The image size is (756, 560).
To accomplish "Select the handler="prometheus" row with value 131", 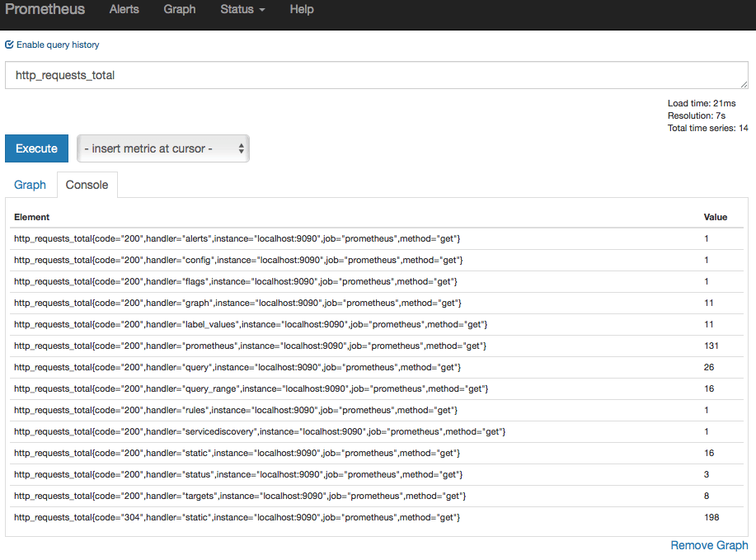I will tap(377, 346).
